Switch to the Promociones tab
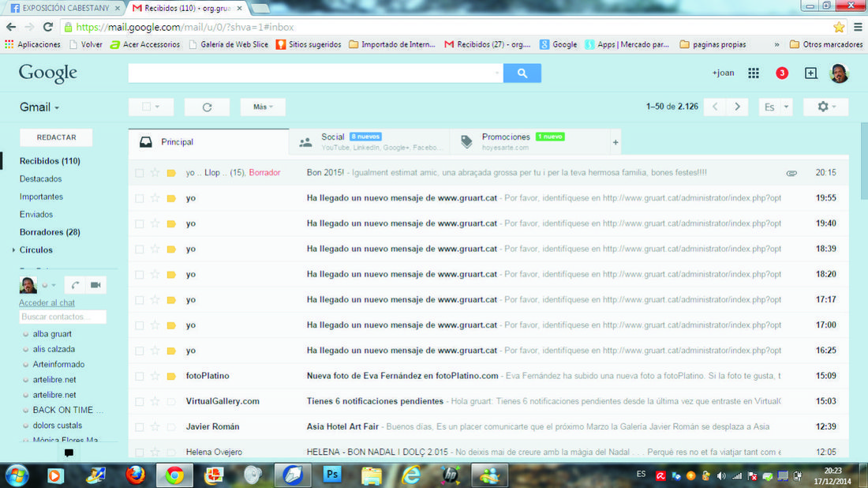The image size is (868, 488). tap(529, 142)
